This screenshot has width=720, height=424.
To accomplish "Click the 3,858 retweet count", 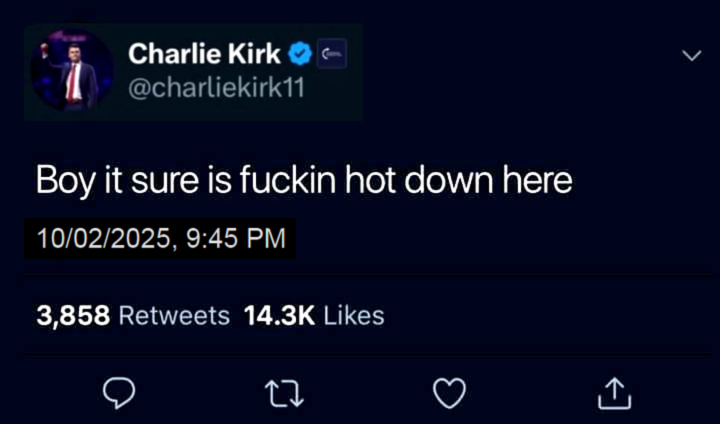I will (x=73, y=316).
